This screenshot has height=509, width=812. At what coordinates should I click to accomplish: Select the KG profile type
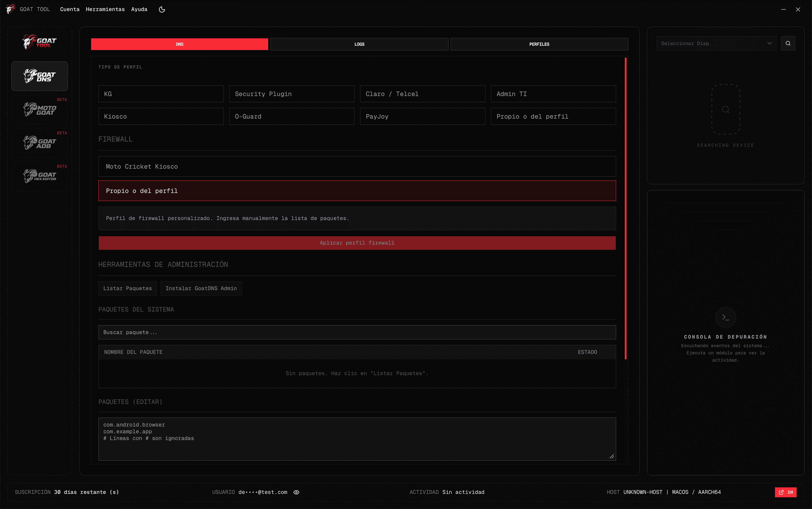[161, 94]
